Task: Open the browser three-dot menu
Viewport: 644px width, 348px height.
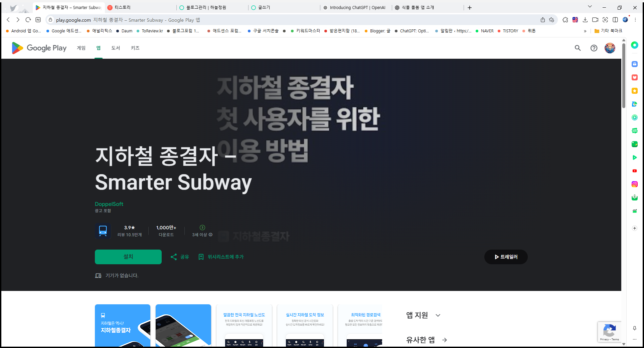Action: pyautogui.click(x=635, y=20)
